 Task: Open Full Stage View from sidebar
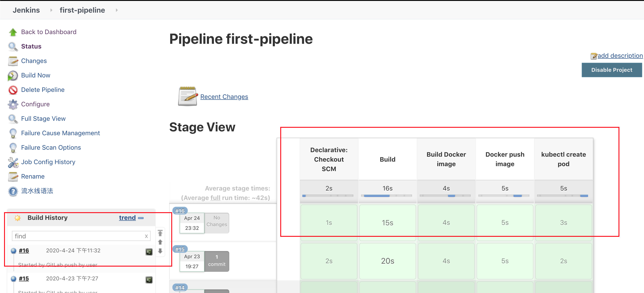coord(43,119)
